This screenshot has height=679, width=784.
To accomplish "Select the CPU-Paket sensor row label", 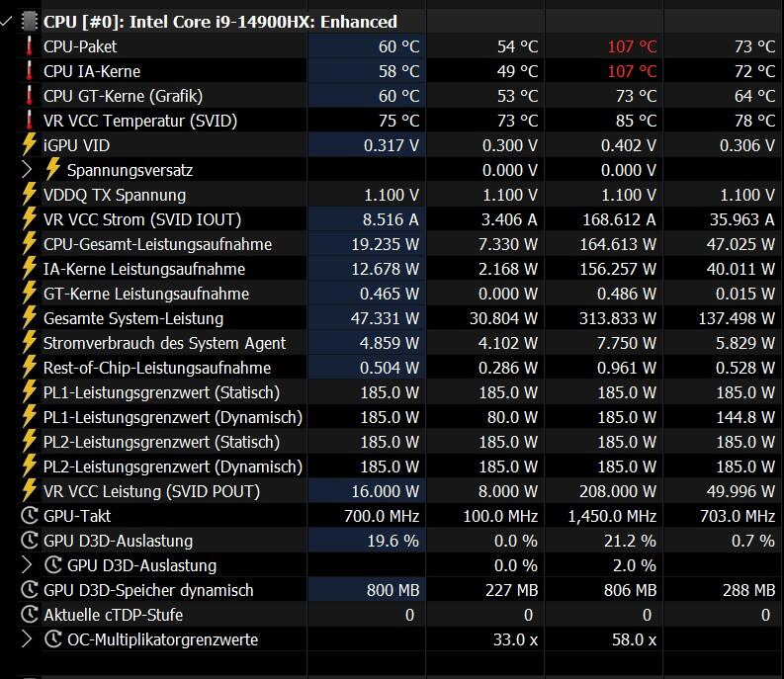I will pyautogui.click(x=80, y=46).
